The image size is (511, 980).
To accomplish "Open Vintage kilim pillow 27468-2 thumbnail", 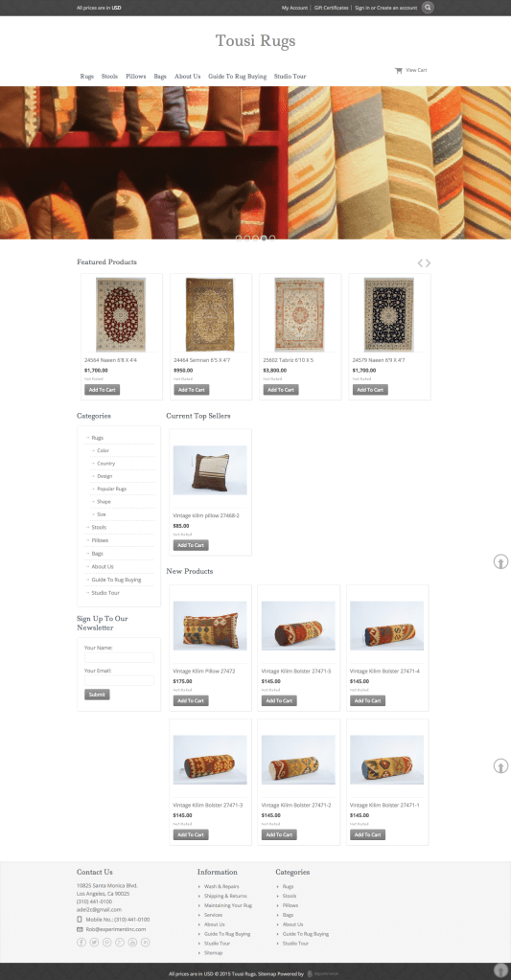I will coord(210,470).
